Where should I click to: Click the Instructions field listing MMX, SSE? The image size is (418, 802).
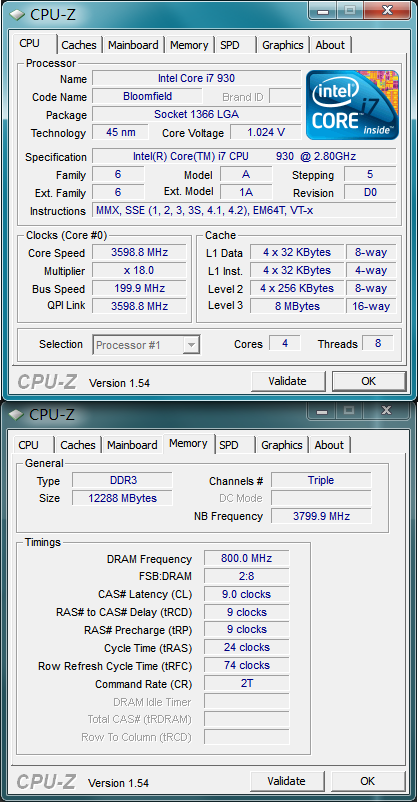(244, 210)
